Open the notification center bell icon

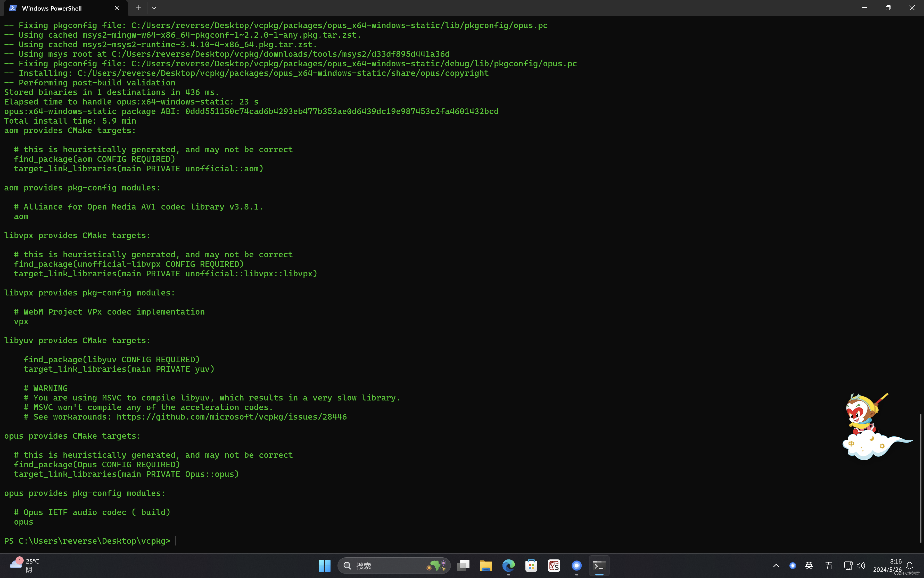coord(910,566)
